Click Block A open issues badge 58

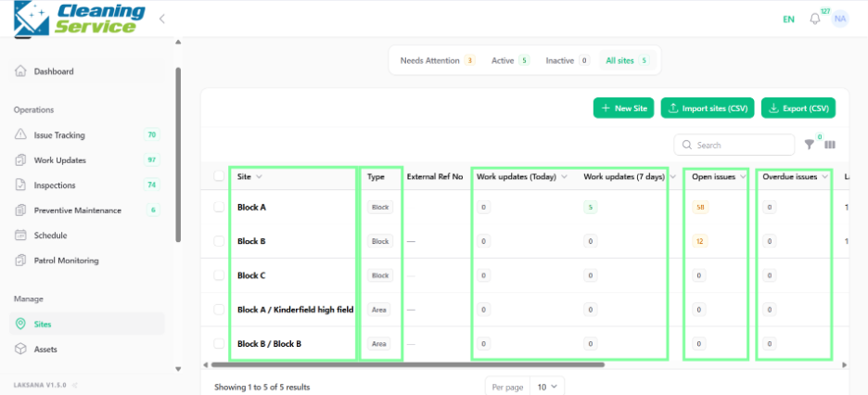click(x=700, y=208)
